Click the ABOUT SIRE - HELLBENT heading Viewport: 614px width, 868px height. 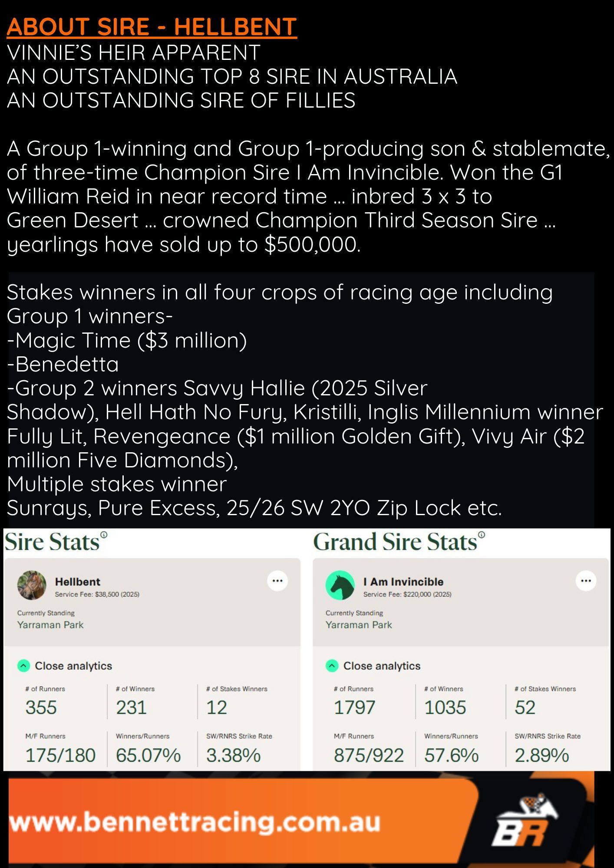click(x=152, y=27)
